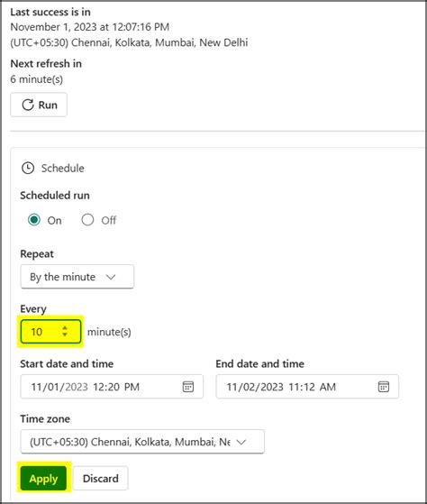Screen dimensions: 427x504
Task: Click the top '(UTC+05:30) Chennai, Kolkata' text line
Action: pos(129,42)
